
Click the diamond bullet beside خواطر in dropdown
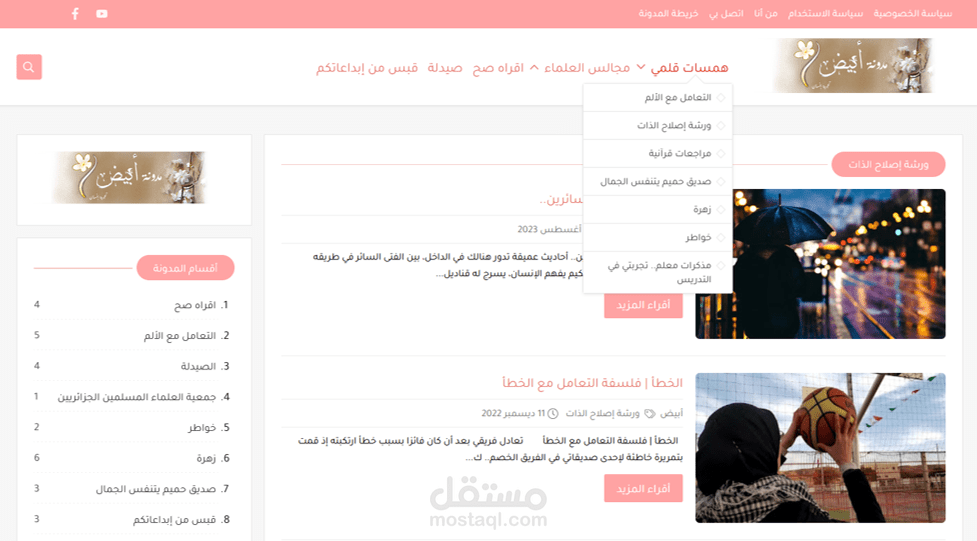[721, 237]
